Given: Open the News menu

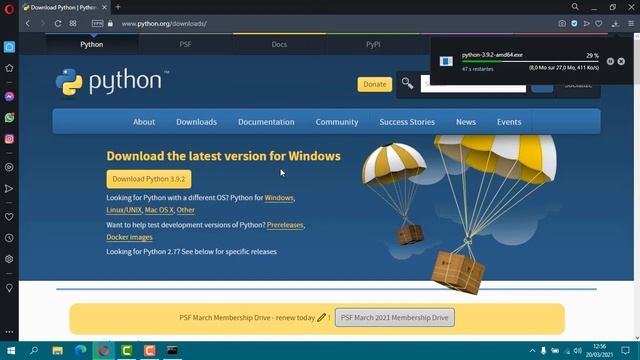Looking at the screenshot, I should pyautogui.click(x=466, y=122).
